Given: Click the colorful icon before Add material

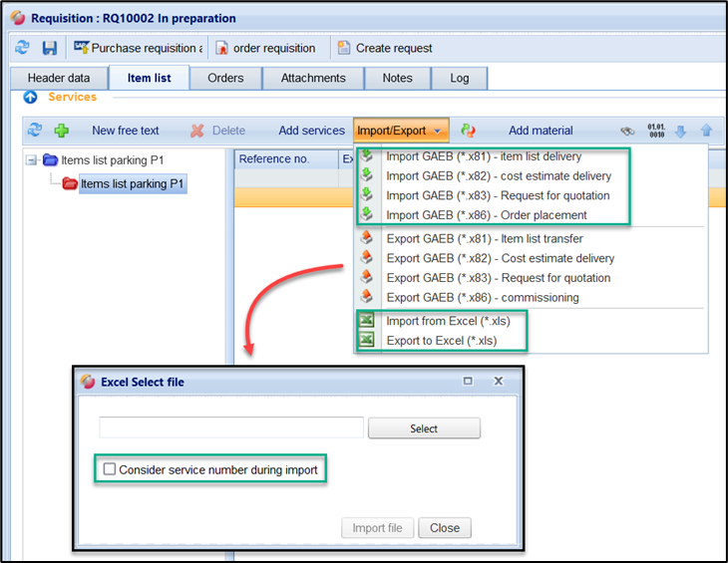Looking at the screenshot, I should 469,131.
